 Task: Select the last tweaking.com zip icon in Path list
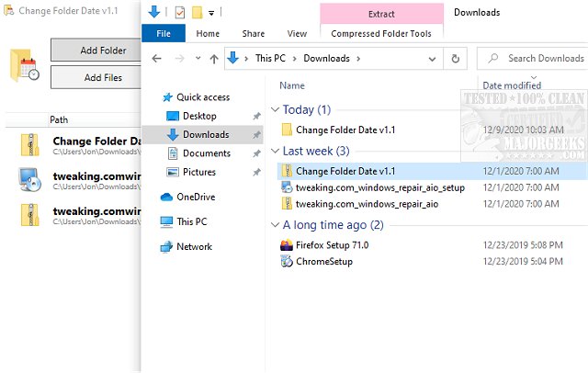click(29, 215)
